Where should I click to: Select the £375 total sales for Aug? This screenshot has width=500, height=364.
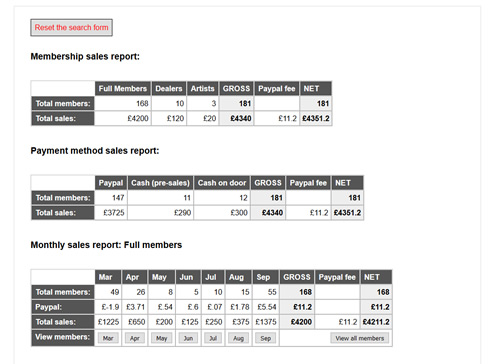coord(238,322)
